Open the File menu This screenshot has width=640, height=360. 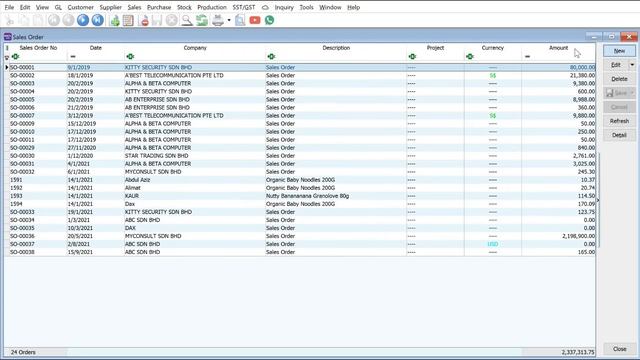tap(9, 7)
